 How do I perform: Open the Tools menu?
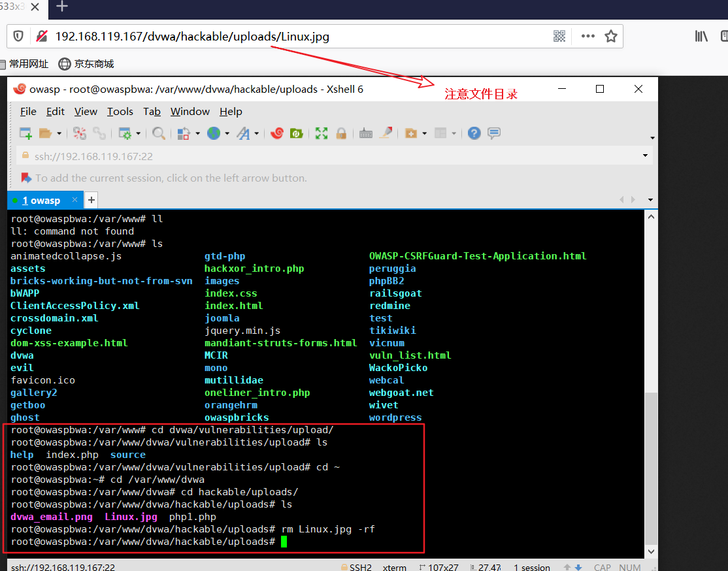(120, 111)
